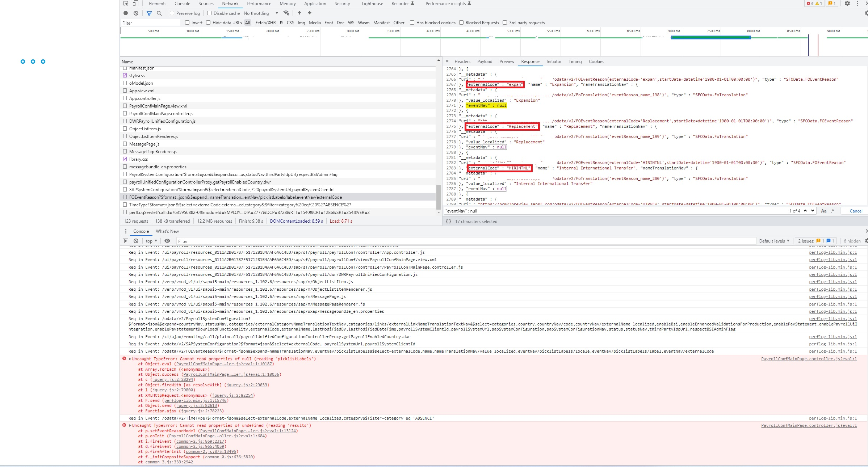Toggle the console sidebar icon

[x=126, y=241]
